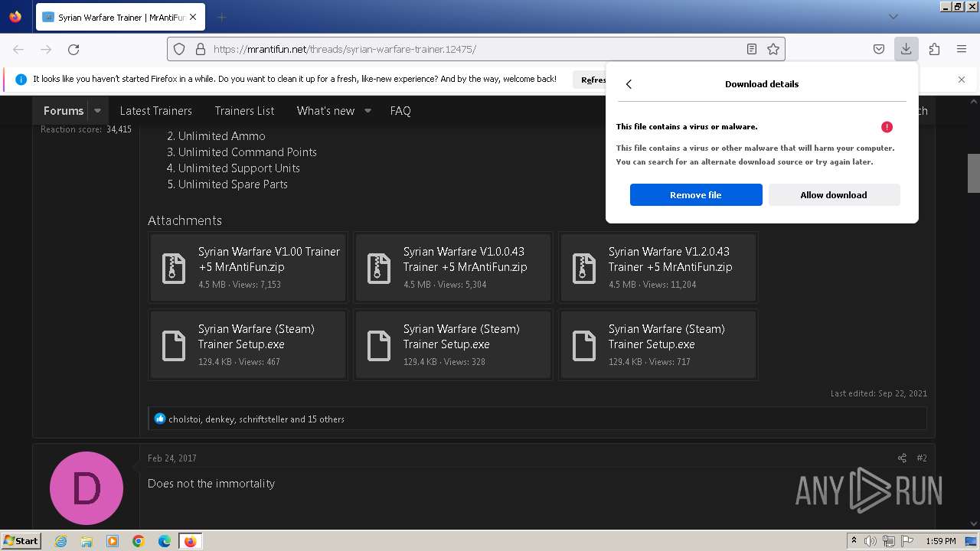Open Google Chrome from the taskbar
The image size is (980, 551).
click(139, 541)
